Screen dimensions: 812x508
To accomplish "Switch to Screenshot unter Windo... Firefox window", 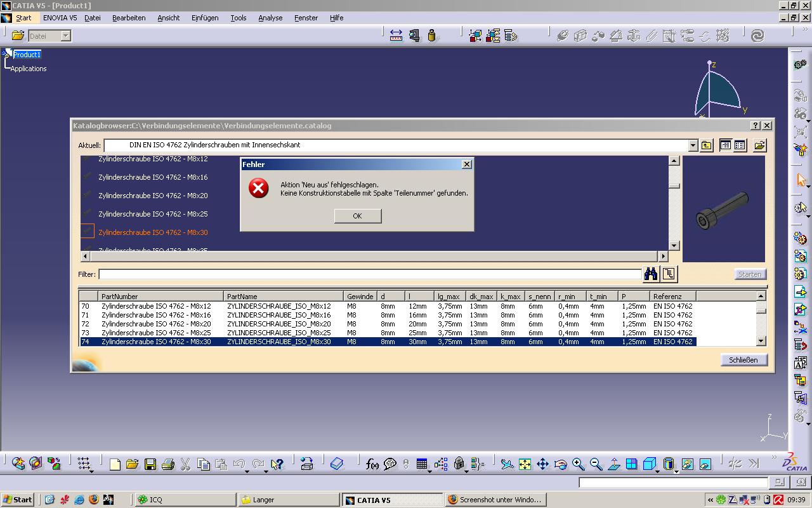I will 495,500.
